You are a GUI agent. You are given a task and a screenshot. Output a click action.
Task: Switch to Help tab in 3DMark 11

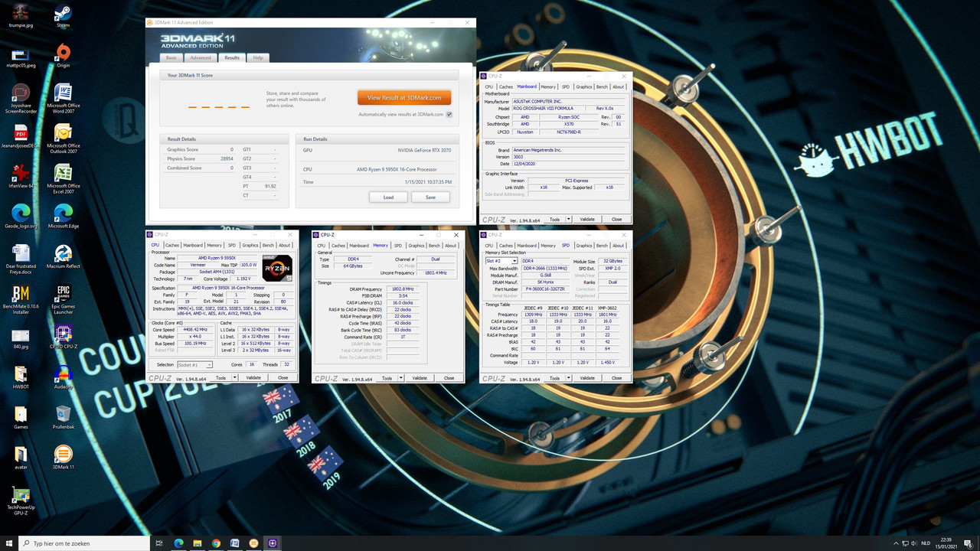point(258,57)
